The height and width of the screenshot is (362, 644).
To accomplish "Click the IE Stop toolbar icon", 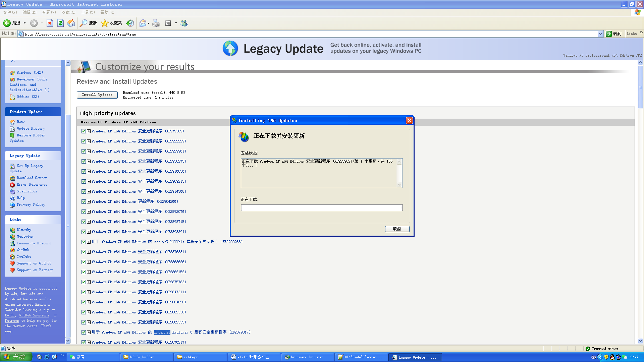I will coord(50,23).
